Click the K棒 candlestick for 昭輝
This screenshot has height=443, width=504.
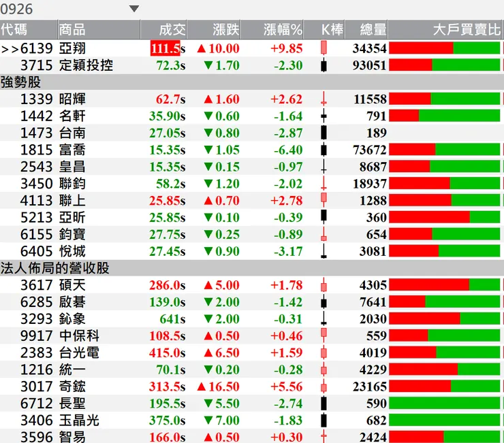[x=324, y=99]
